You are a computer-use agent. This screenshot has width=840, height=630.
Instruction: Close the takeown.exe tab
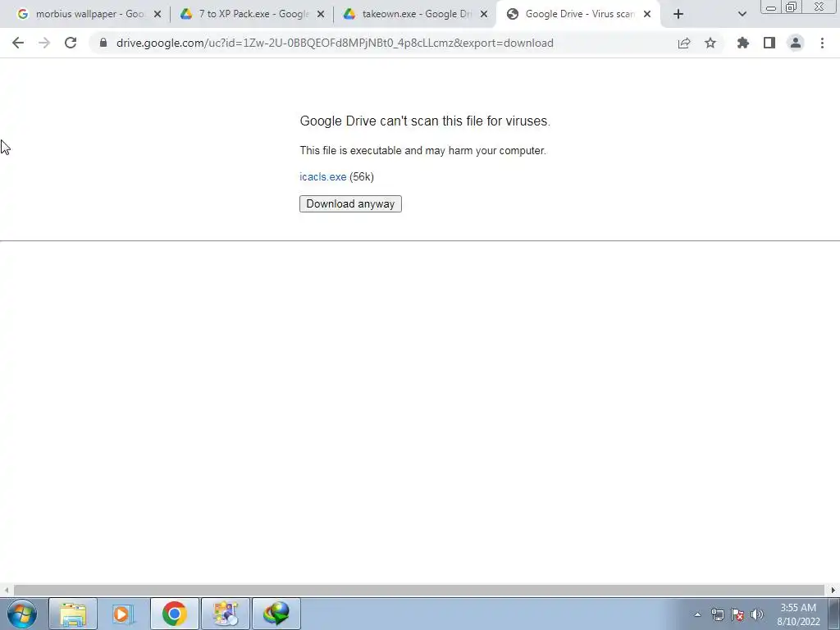(x=484, y=15)
